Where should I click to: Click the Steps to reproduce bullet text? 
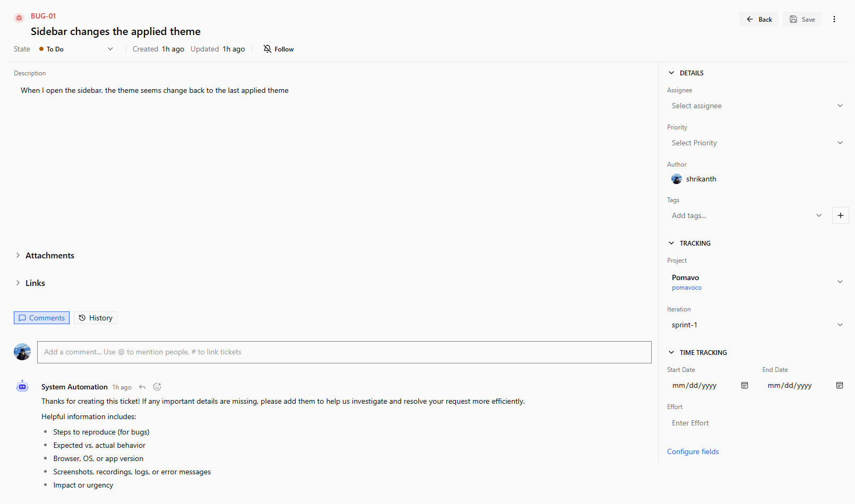click(x=101, y=432)
